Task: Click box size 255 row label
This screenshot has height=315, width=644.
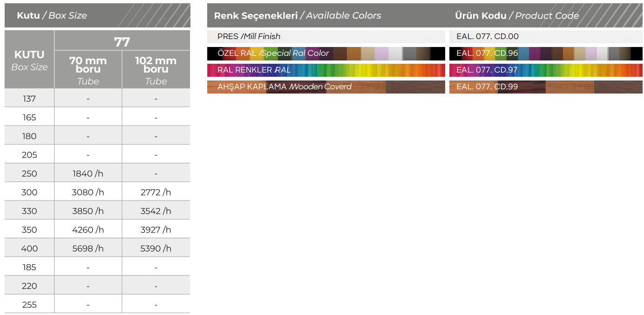Action: [29, 305]
